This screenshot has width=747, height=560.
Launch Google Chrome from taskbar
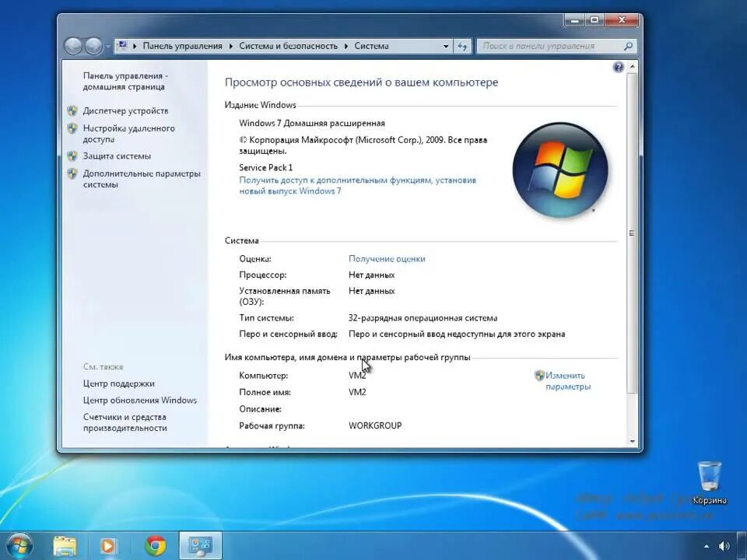156,546
